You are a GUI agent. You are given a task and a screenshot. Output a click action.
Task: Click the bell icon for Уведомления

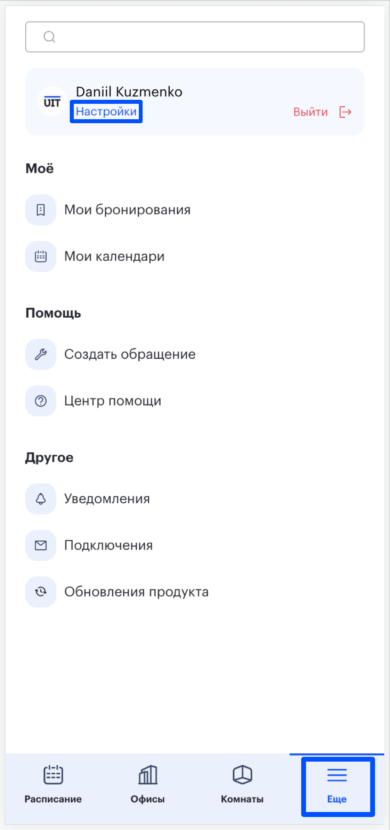tap(41, 499)
